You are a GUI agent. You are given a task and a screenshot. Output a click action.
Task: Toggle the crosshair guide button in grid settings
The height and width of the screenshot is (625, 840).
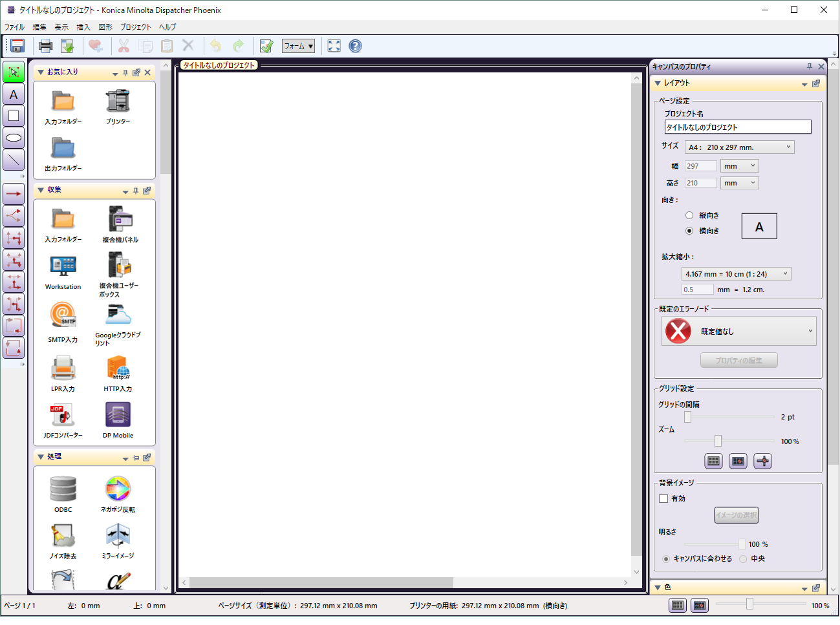(x=763, y=461)
